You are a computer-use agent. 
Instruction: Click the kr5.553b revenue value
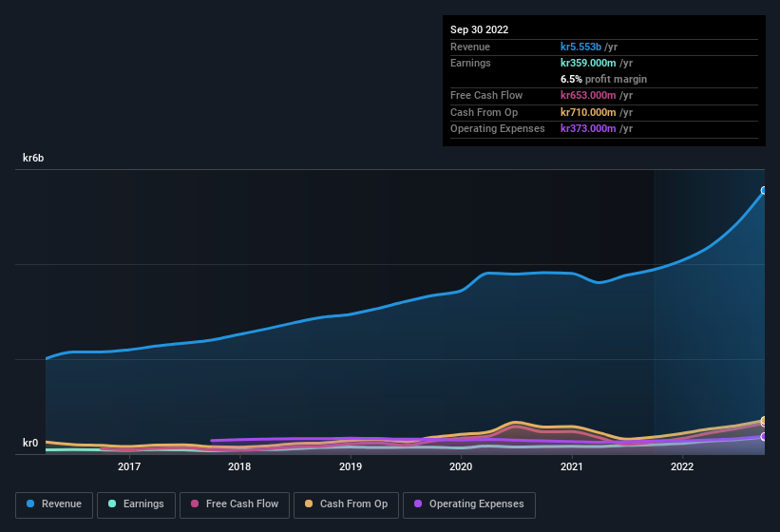pyautogui.click(x=580, y=47)
